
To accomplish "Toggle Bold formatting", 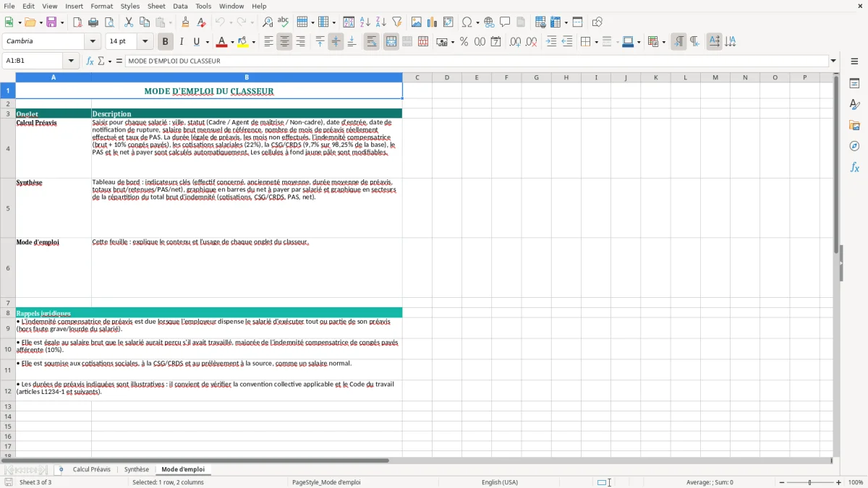I will [166, 42].
